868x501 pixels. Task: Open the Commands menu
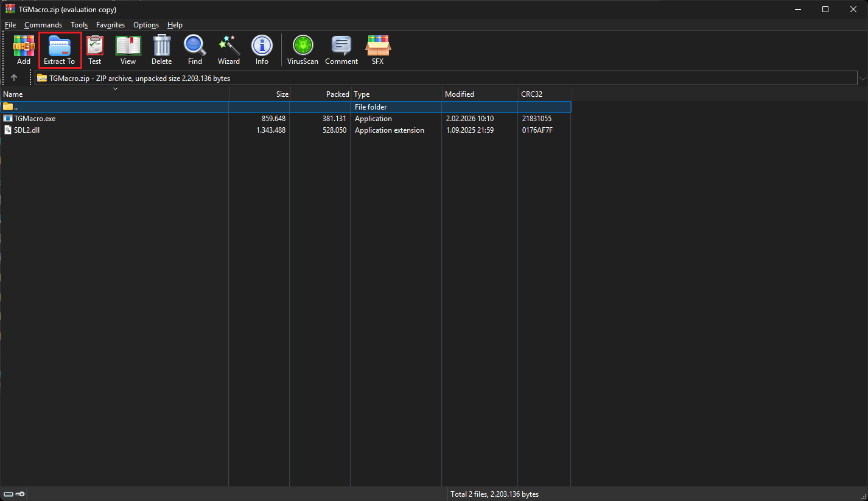tap(43, 25)
